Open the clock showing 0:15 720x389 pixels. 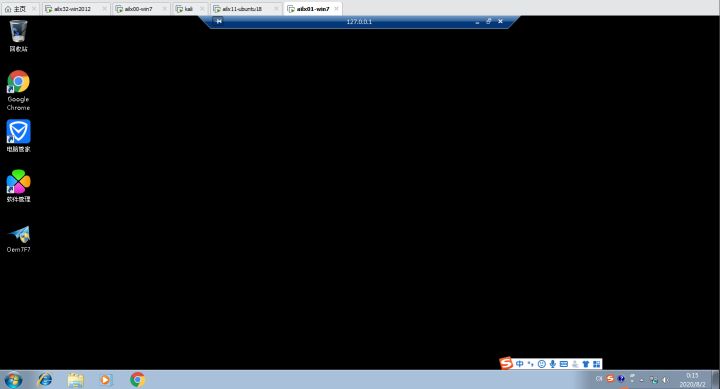[692, 380]
